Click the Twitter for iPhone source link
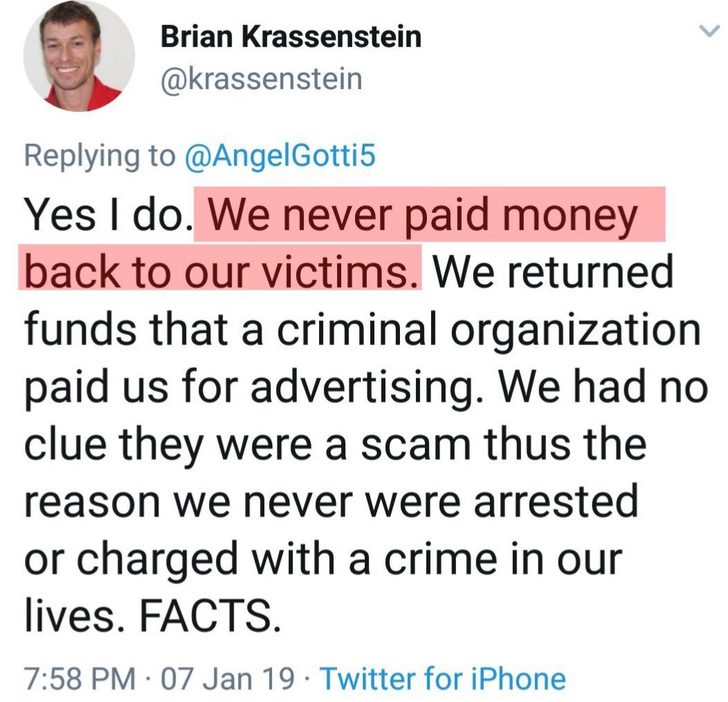 coord(442,678)
